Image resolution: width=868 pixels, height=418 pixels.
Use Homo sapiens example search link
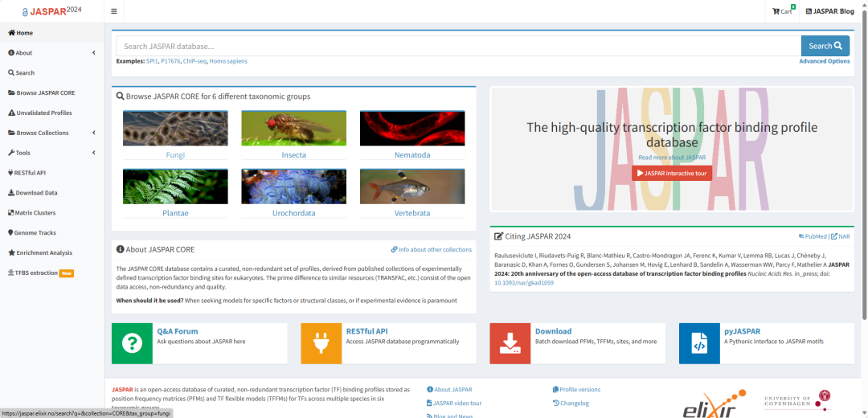[x=228, y=61]
